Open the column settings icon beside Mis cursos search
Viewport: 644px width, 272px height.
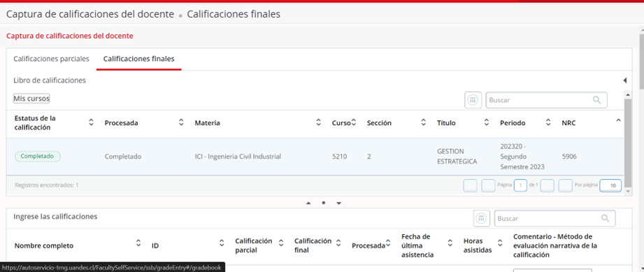click(x=473, y=100)
